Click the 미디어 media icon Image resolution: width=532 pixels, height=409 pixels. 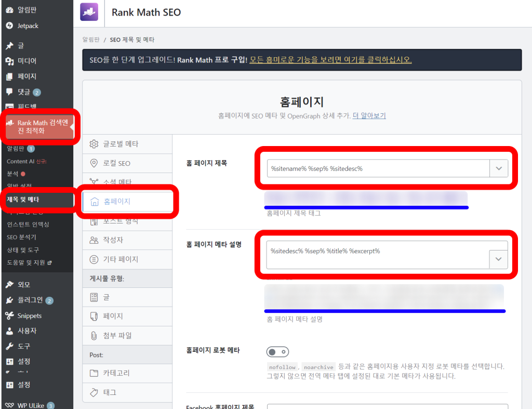coord(9,61)
